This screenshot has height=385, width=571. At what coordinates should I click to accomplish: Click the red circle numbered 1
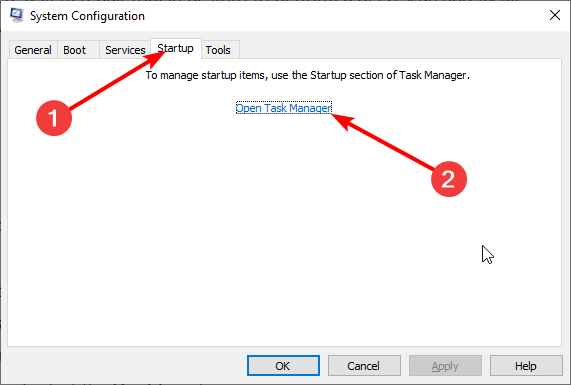[54, 118]
